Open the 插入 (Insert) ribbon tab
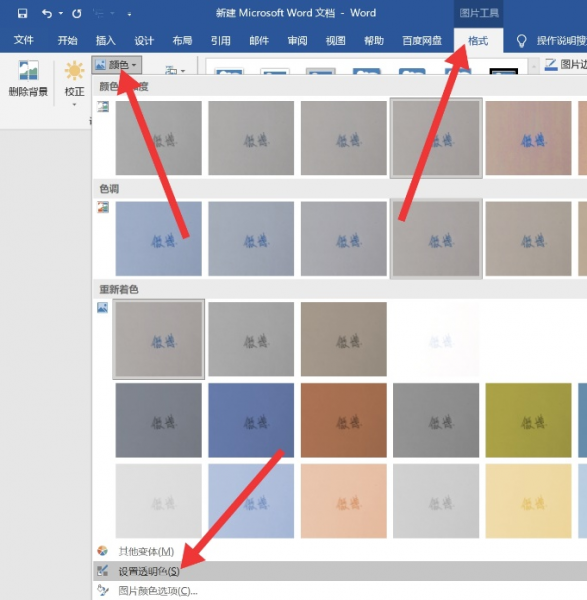The image size is (587, 600). 106,41
